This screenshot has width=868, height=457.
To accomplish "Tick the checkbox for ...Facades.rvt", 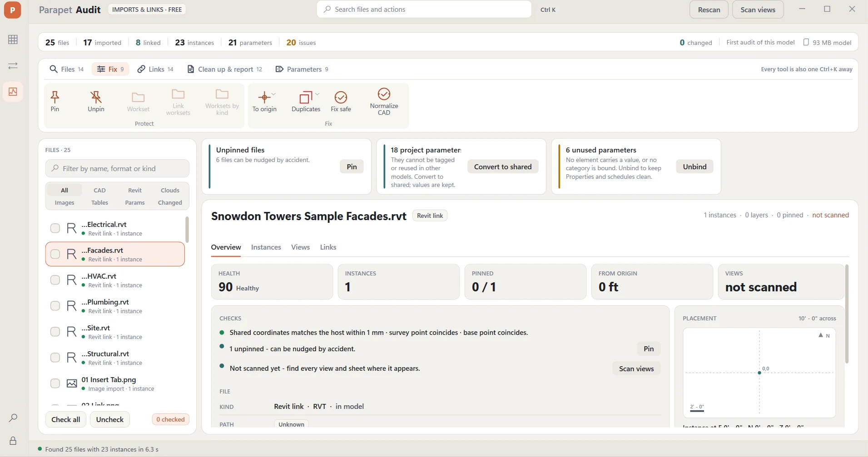I will click(x=55, y=254).
